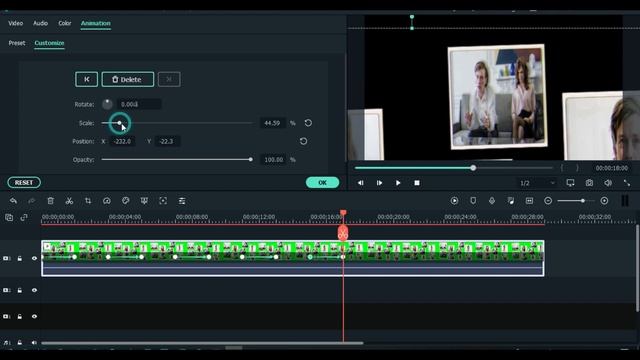Open the Crop tool
640x360 pixels.
(x=88, y=201)
